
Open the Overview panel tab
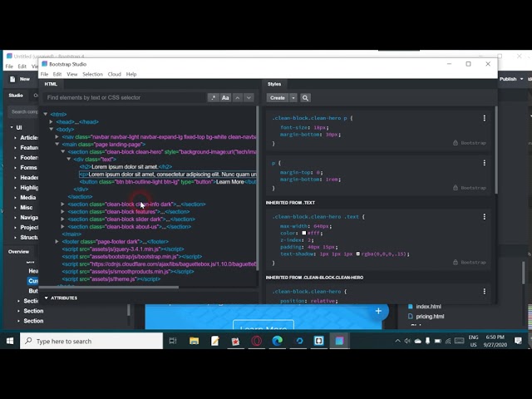(18, 252)
